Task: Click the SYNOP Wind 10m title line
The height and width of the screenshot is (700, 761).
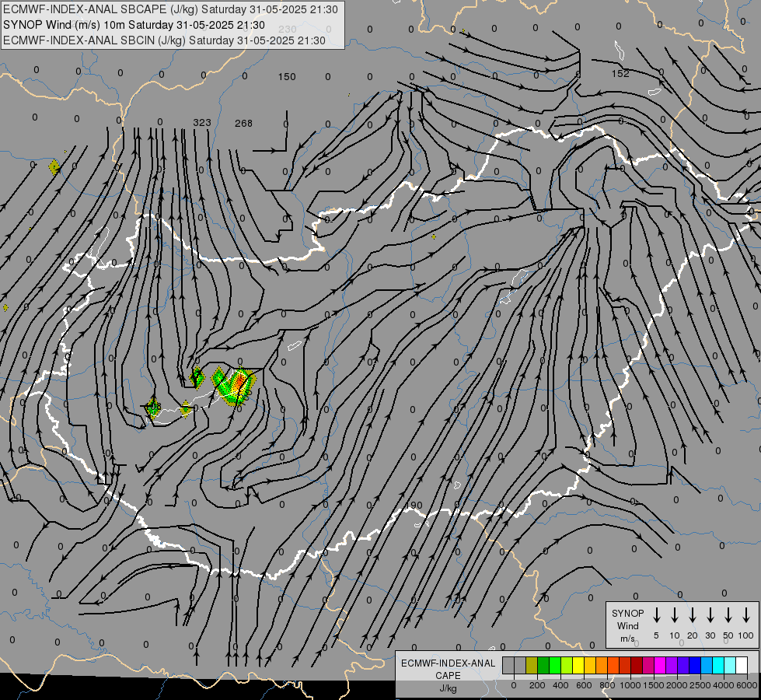Action: coord(134,25)
